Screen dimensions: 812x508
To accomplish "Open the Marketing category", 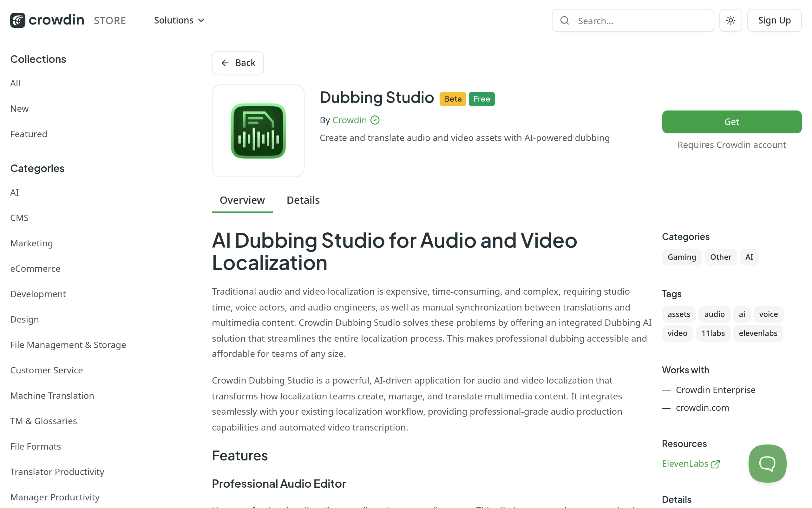I will pos(31,243).
